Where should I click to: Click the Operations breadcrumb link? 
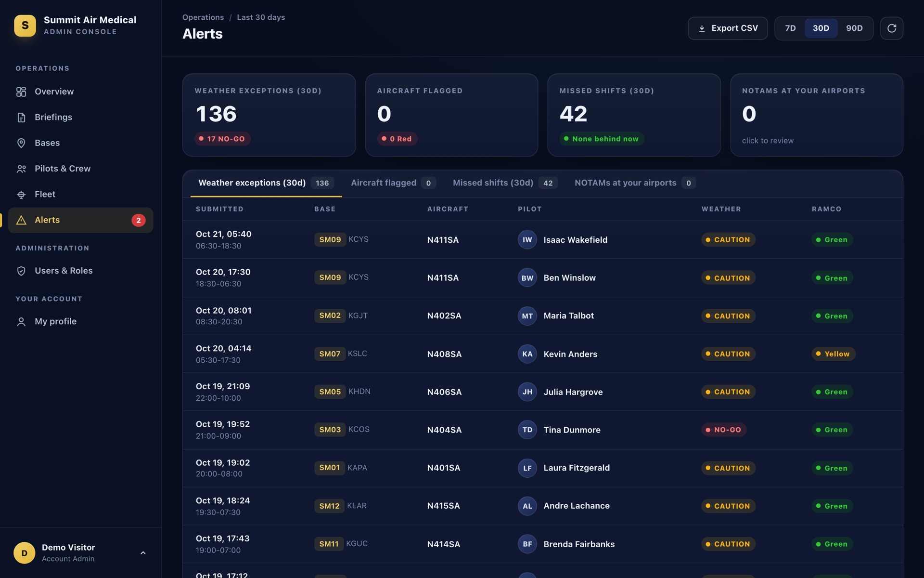[x=203, y=17]
